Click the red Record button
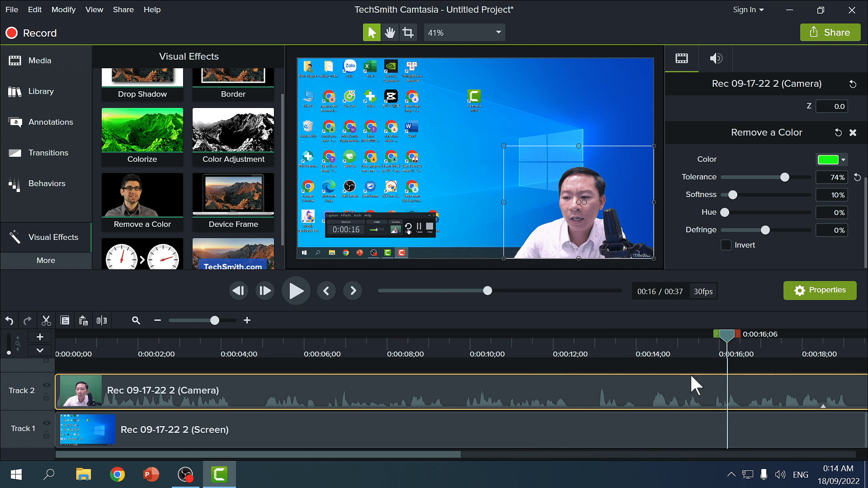This screenshot has width=868, height=488. point(31,33)
